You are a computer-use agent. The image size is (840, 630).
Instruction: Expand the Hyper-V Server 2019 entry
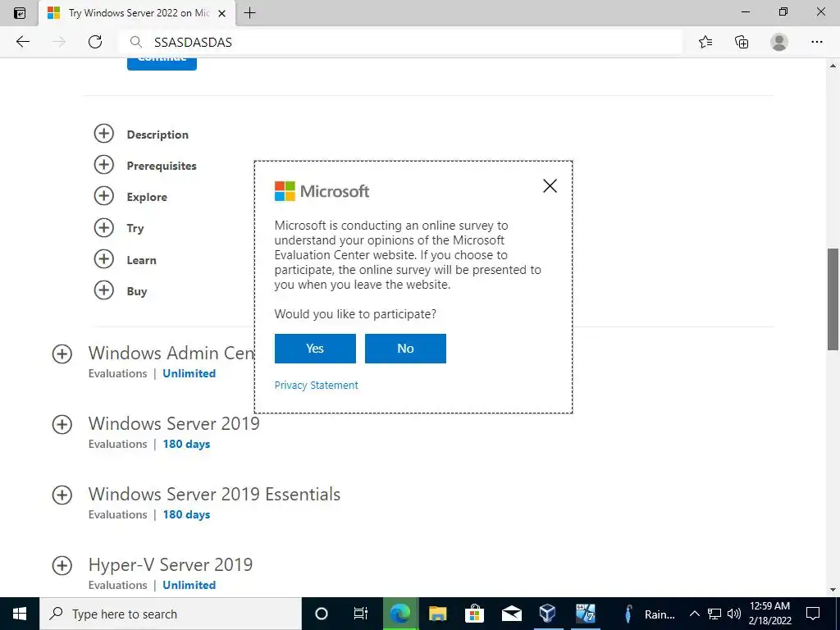pyautogui.click(x=62, y=566)
